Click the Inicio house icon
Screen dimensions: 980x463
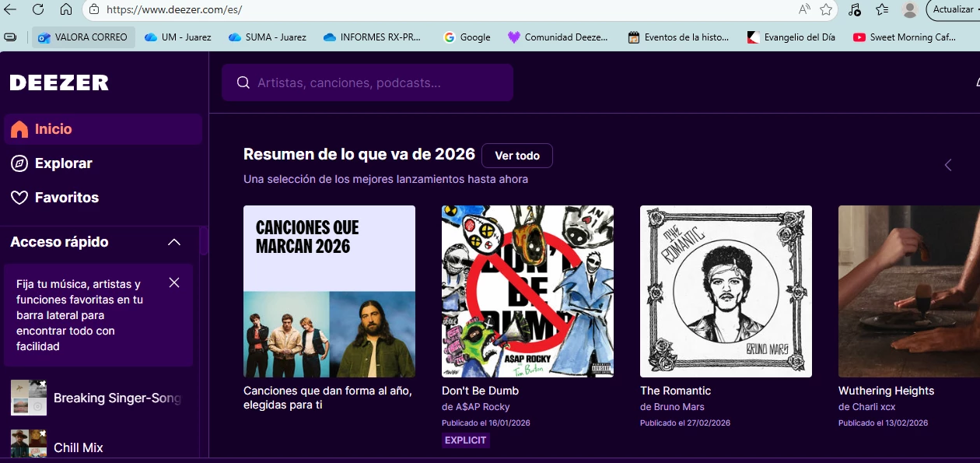click(19, 129)
